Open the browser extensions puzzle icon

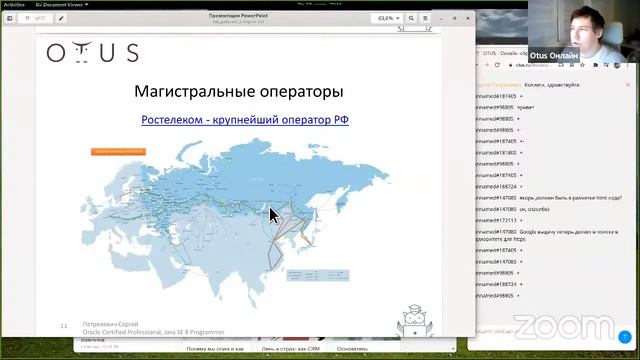pos(595,65)
